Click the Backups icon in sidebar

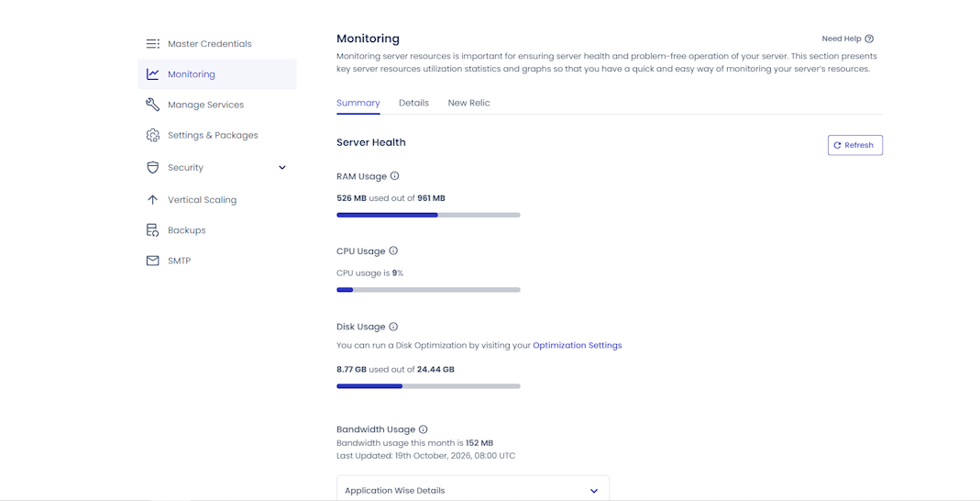pos(152,230)
